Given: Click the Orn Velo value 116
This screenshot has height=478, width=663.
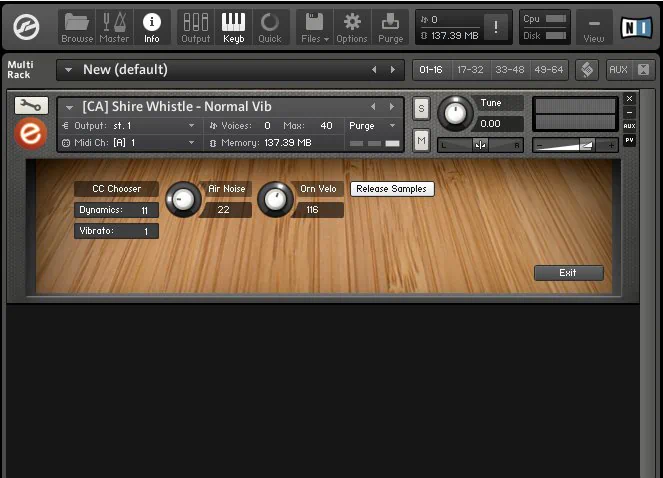Looking at the screenshot, I should click(x=314, y=209).
